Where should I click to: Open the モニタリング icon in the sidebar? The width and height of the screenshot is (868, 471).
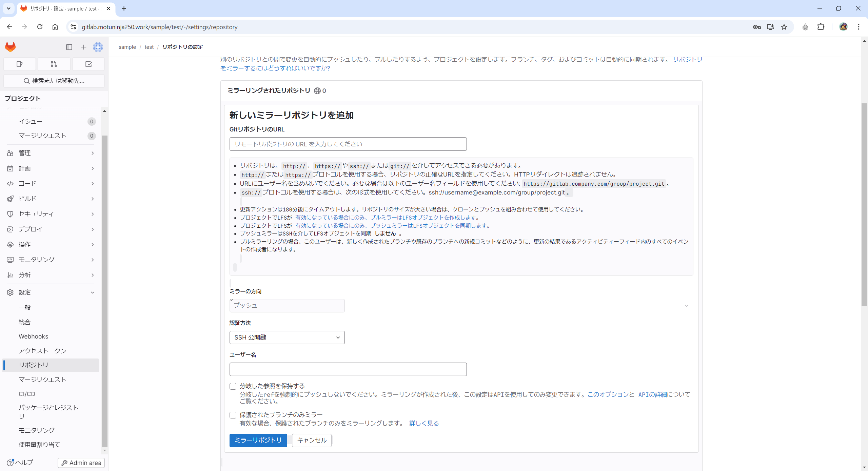point(10,260)
